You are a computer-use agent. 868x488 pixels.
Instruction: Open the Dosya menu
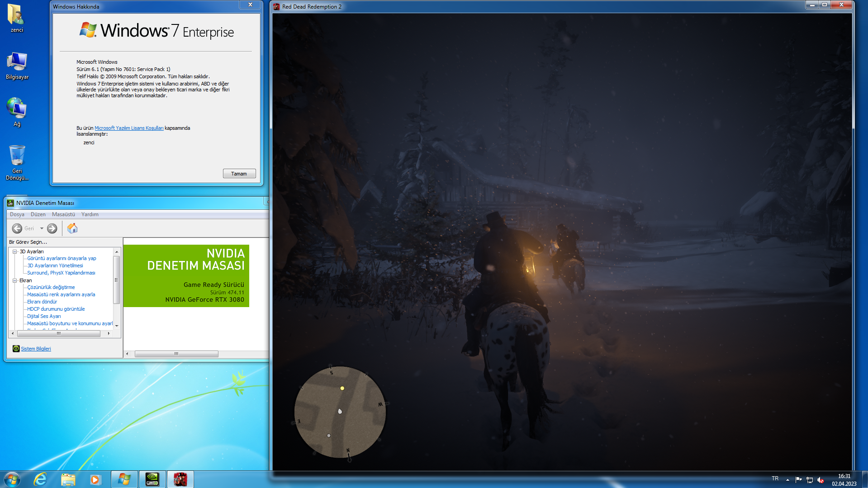click(x=17, y=214)
